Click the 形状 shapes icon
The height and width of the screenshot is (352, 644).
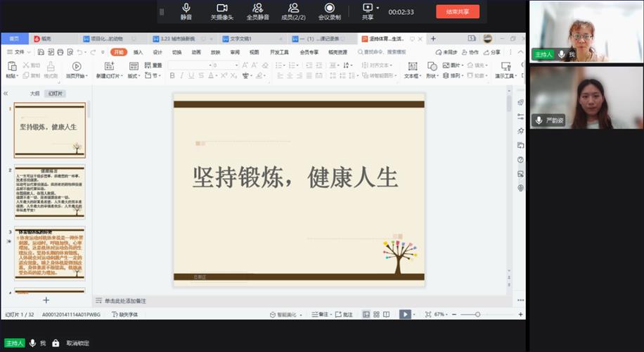(432, 66)
